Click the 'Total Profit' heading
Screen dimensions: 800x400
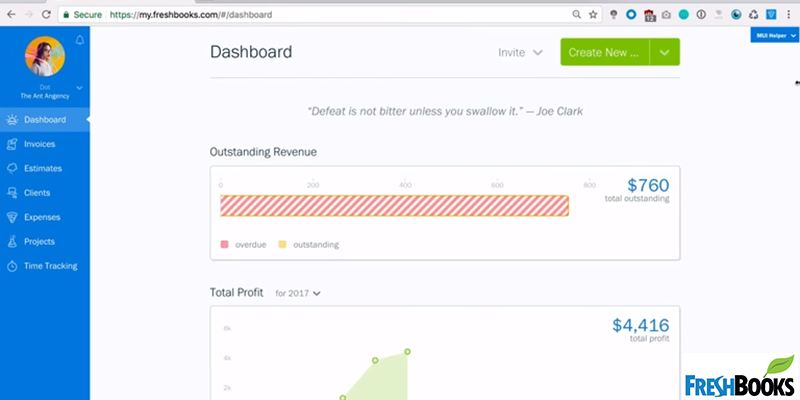[x=237, y=293]
